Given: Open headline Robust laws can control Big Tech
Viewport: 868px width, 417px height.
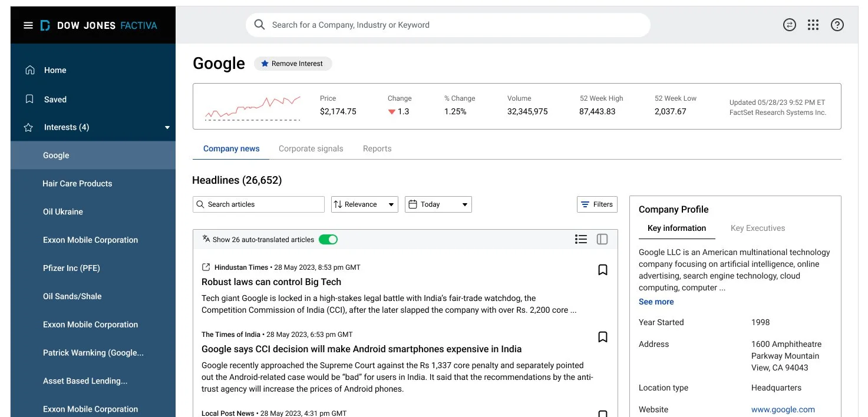Looking at the screenshot, I should coord(271,282).
